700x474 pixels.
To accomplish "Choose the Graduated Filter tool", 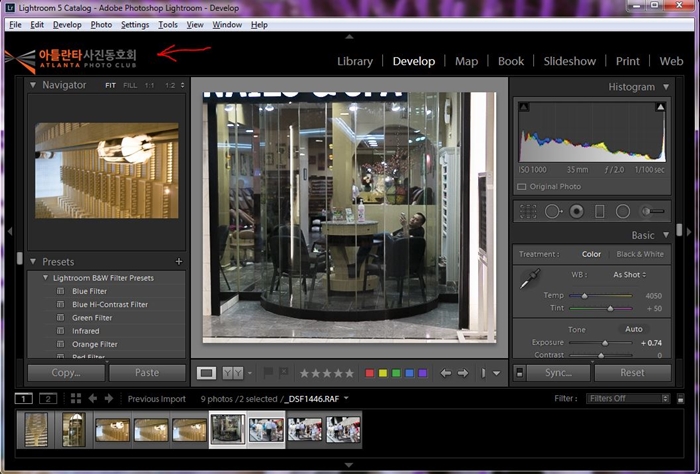I will pyautogui.click(x=600, y=211).
